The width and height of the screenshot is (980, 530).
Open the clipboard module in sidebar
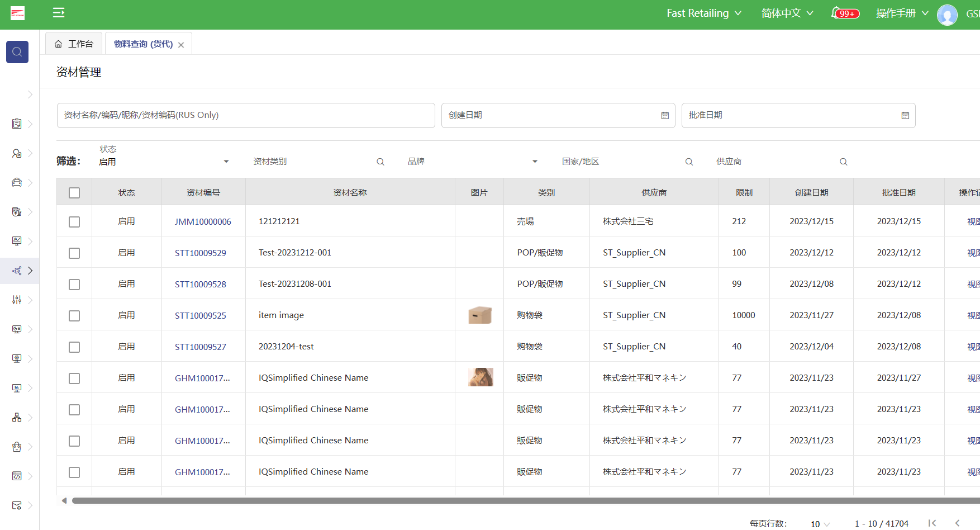pos(17,124)
